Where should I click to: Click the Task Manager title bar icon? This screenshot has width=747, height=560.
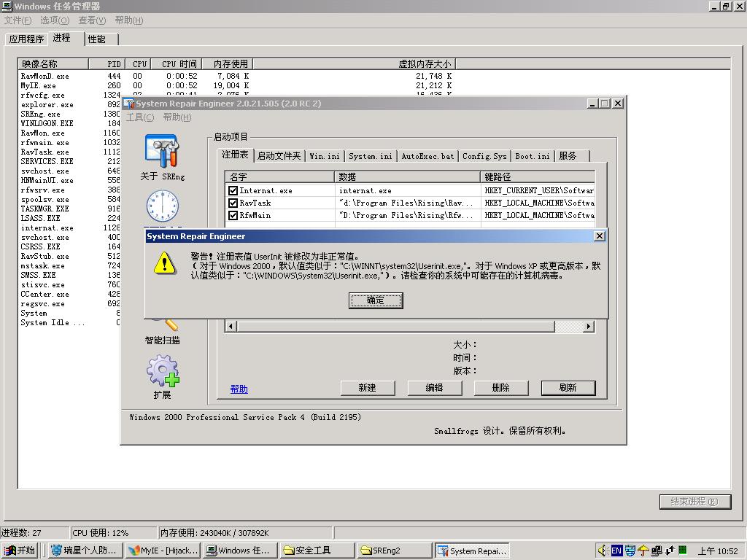[7, 6]
